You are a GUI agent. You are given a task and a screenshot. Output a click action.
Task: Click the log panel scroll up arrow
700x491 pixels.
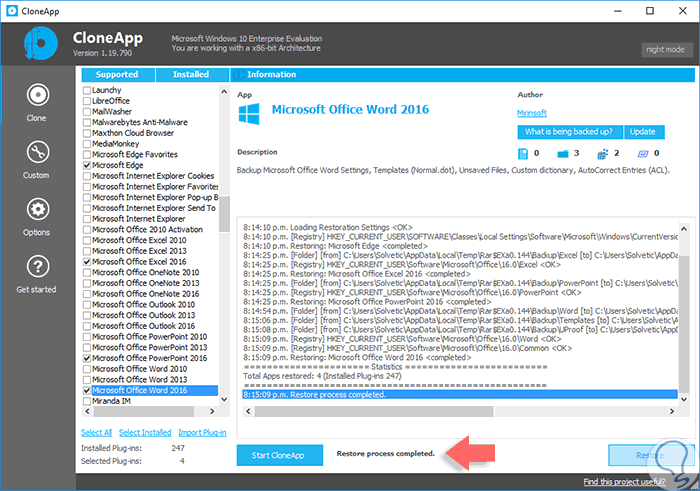click(683, 229)
